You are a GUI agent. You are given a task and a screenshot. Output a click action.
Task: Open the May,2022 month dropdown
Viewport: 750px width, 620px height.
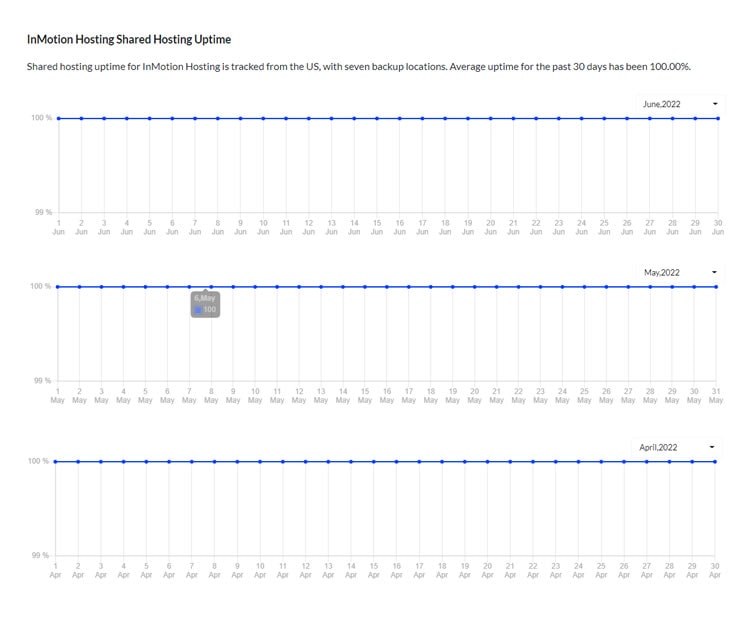(680, 272)
